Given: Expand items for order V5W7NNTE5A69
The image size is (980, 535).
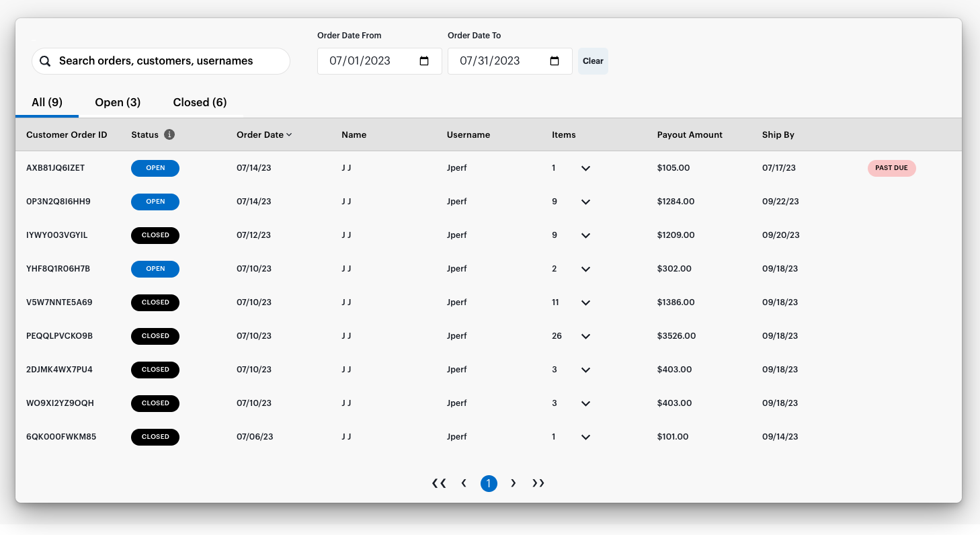Looking at the screenshot, I should coord(585,302).
